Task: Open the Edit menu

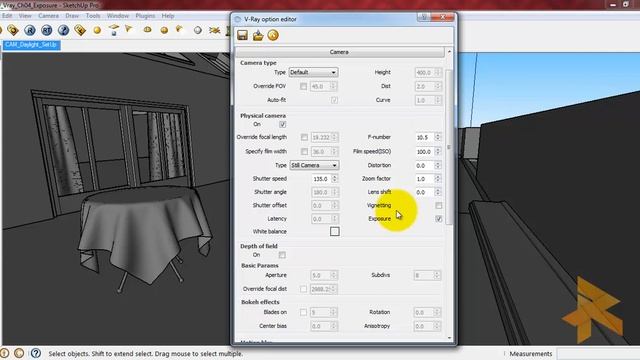Action: [x=7, y=16]
